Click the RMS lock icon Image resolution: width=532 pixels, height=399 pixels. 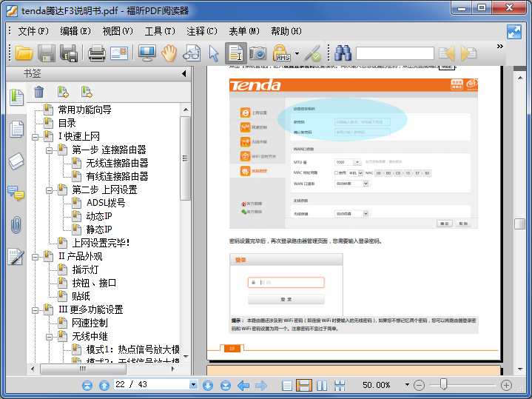point(282,53)
